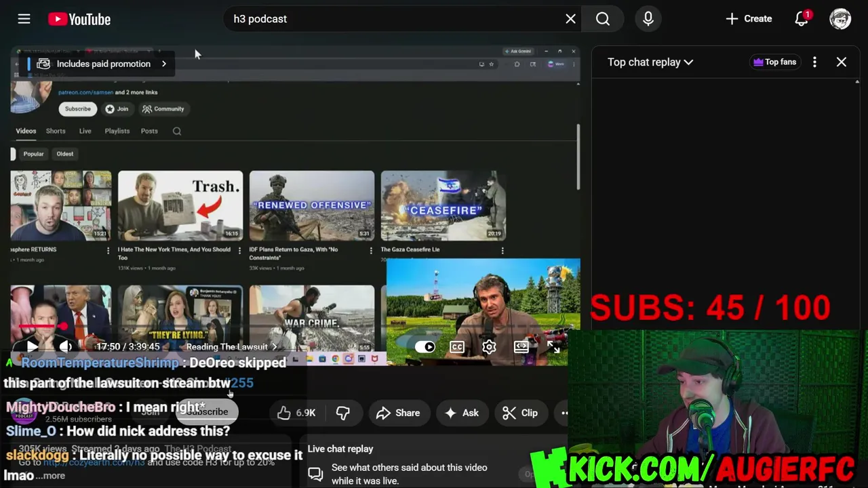Expand description with ...more
The image size is (868, 488).
coord(50,476)
